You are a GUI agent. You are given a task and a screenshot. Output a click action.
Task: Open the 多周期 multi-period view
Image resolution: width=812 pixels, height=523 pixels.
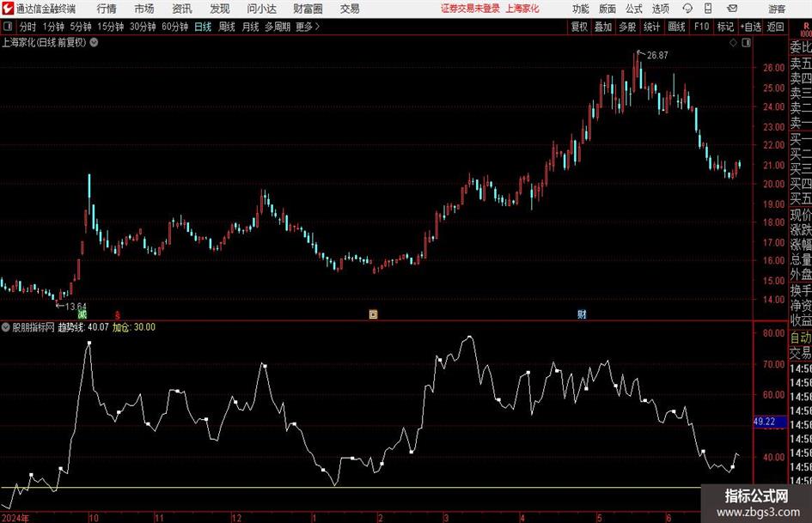pos(278,27)
